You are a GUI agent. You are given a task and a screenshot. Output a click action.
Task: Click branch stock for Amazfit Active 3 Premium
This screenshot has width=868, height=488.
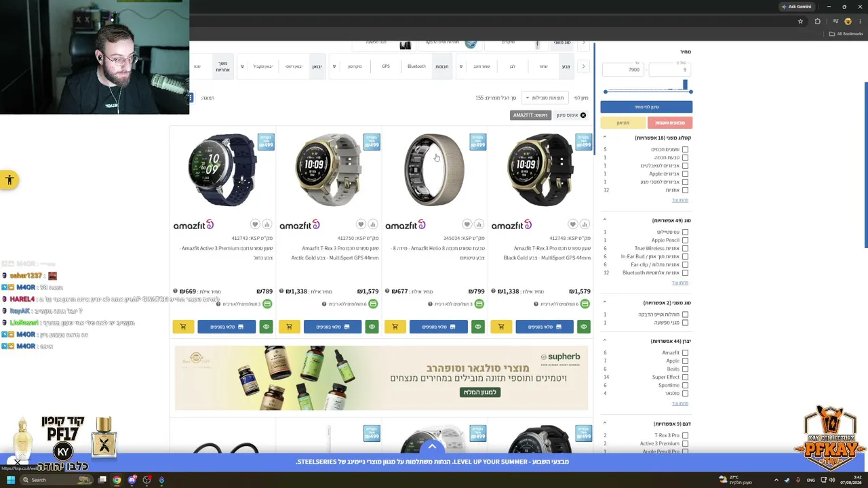point(226,327)
